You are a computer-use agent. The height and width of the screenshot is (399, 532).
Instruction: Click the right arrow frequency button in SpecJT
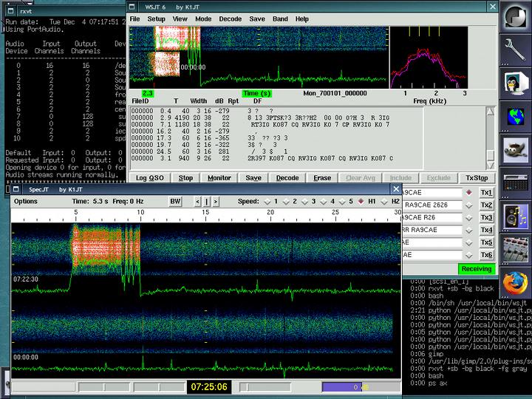click(216, 202)
